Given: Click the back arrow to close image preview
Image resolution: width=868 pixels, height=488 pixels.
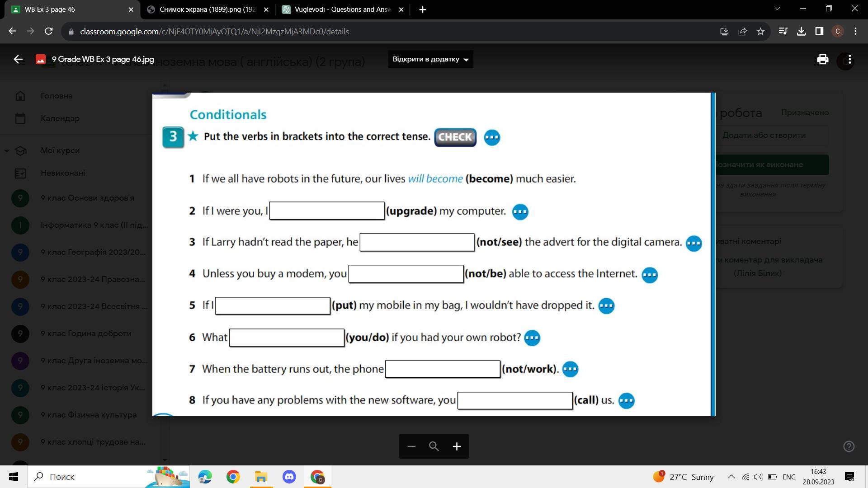Looking at the screenshot, I should [x=18, y=59].
